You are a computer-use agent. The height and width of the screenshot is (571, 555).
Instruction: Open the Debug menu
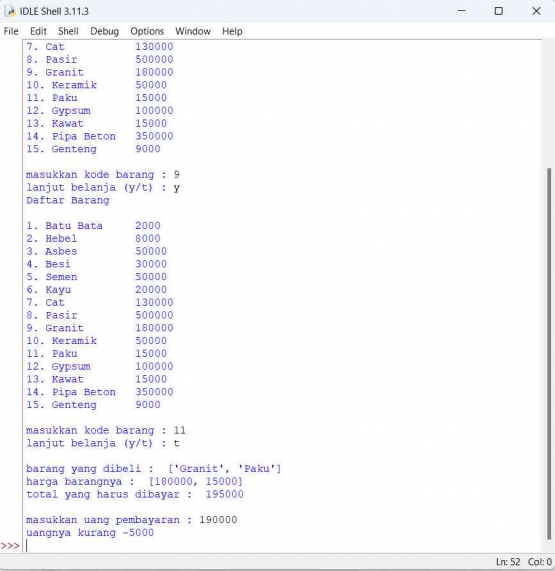click(x=105, y=31)
